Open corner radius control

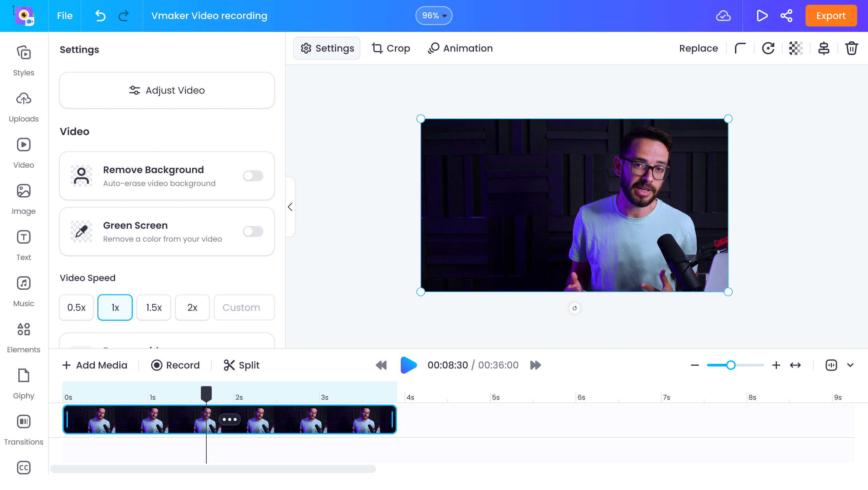click(740, 48)
